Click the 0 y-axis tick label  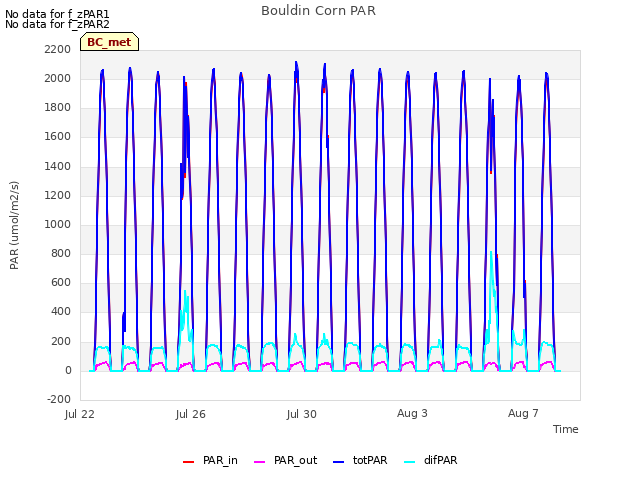click(x=68, y=371)
